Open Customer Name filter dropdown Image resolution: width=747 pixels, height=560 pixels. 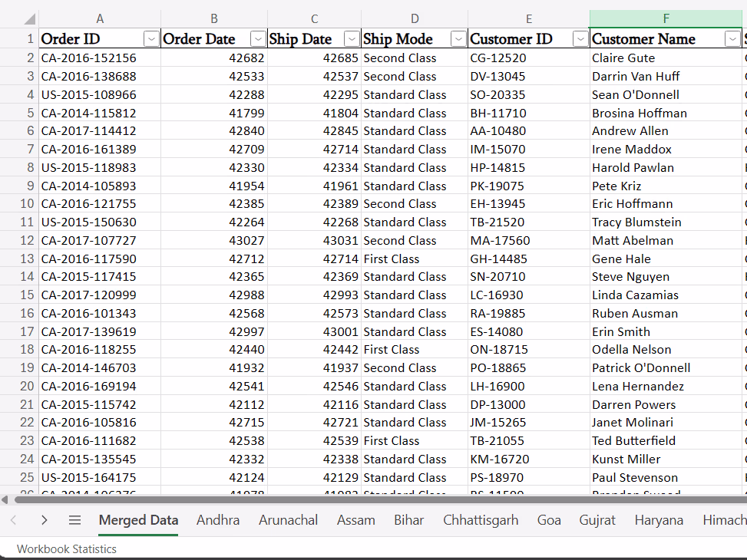[732, 38]
